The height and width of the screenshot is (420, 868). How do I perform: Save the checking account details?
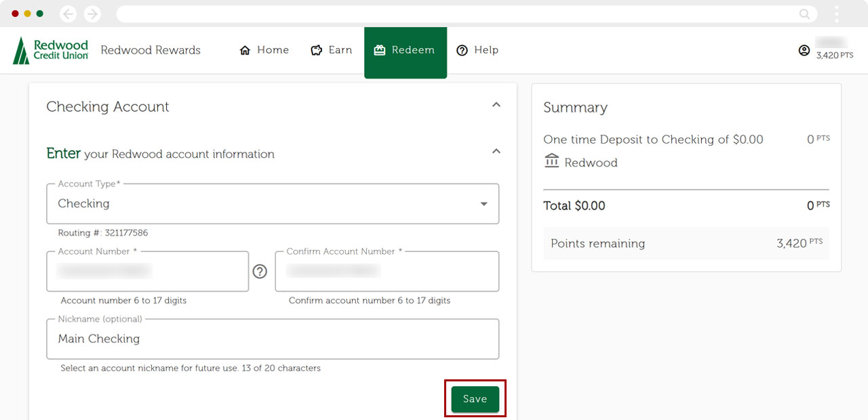475,400
